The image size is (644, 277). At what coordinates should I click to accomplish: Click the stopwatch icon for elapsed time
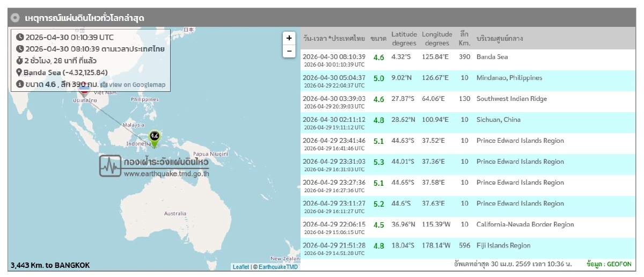(20, 61)
